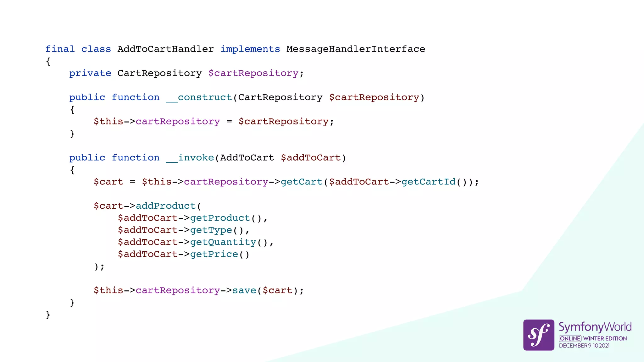Click the WINTER EDITION text
The image size is (644, 362).
coord(605,338)
